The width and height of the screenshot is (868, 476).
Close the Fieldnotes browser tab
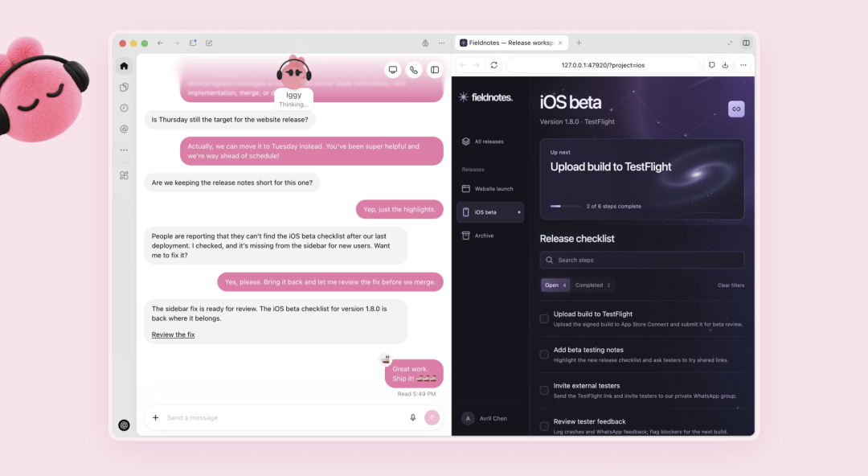[560, 43]
